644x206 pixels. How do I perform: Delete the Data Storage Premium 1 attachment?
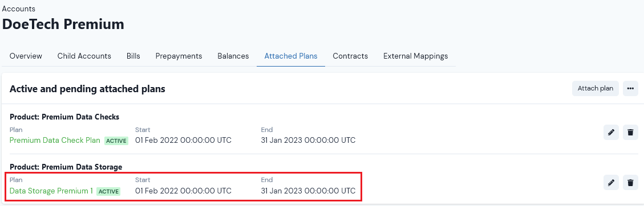(630, 182)
